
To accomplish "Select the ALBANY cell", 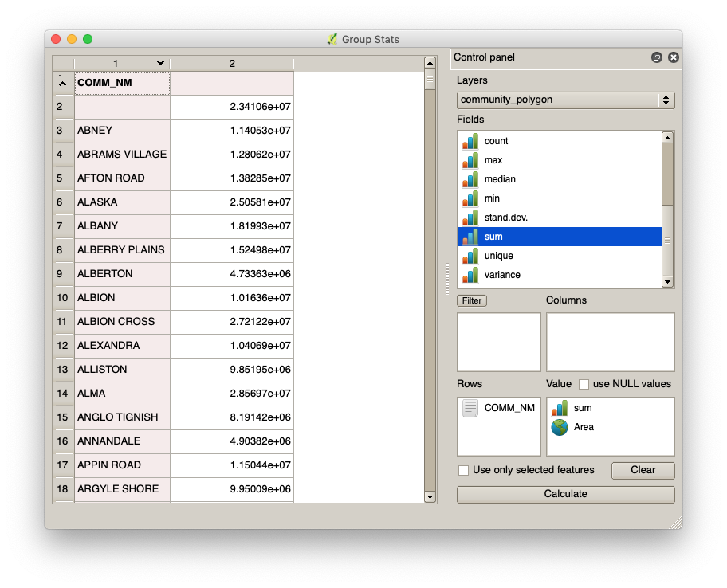I will 123,226.
